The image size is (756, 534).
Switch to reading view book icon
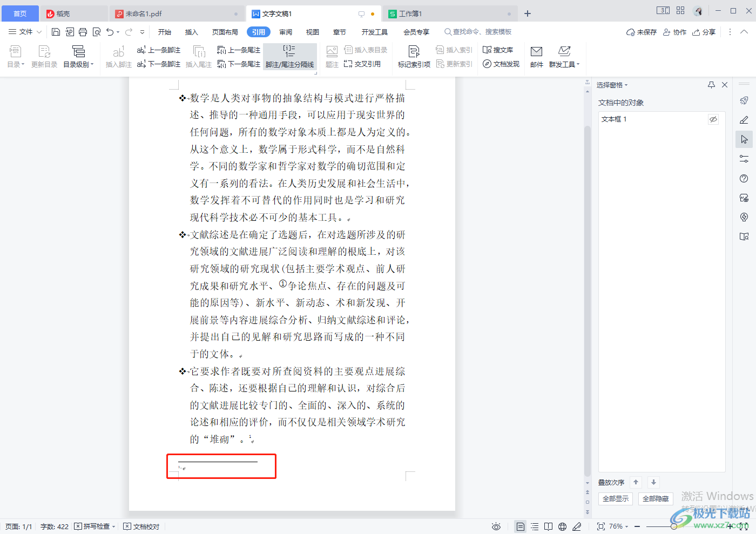click(548, 526)
